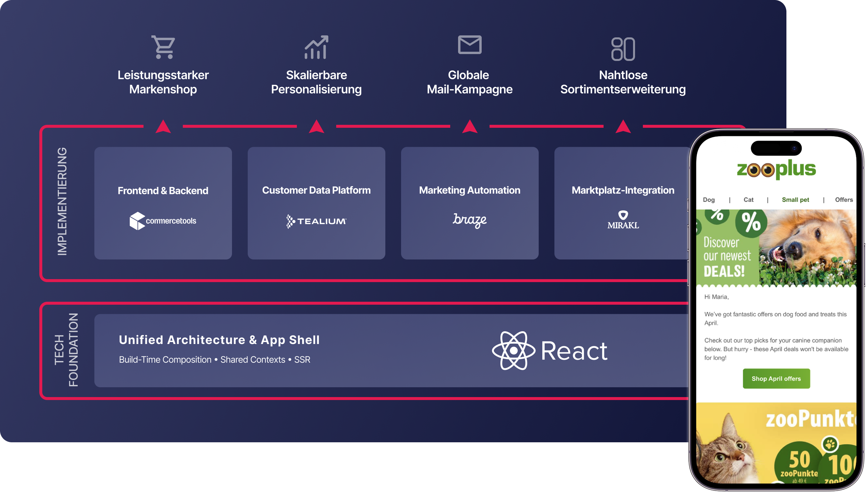868x497 pixels.
Task: Click the mail envelope icon
Action: [x=470, y=45]
